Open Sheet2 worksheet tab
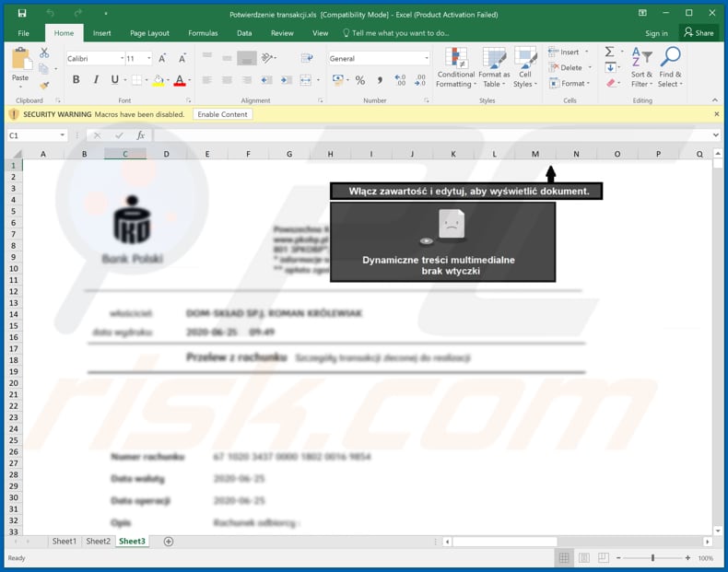Viewport: 728px width, 572px height. pos(98,541)
